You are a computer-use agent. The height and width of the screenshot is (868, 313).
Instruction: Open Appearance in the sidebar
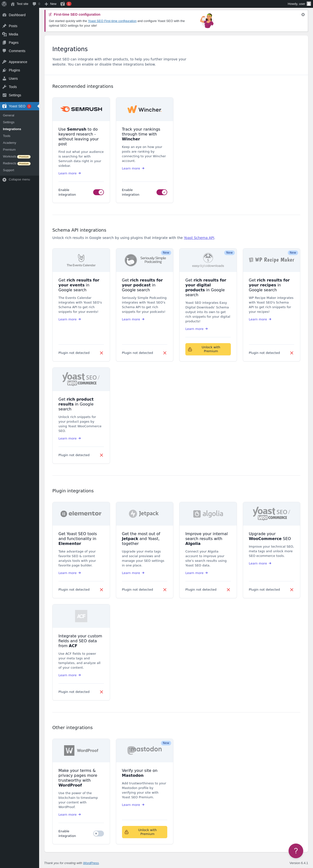coord(20,62)
